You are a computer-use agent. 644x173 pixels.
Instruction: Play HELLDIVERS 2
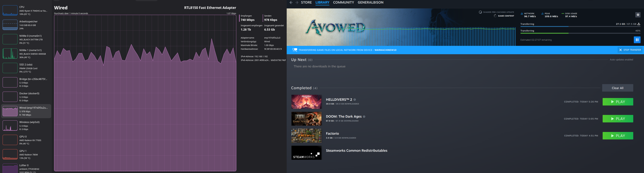coord(618,102)
